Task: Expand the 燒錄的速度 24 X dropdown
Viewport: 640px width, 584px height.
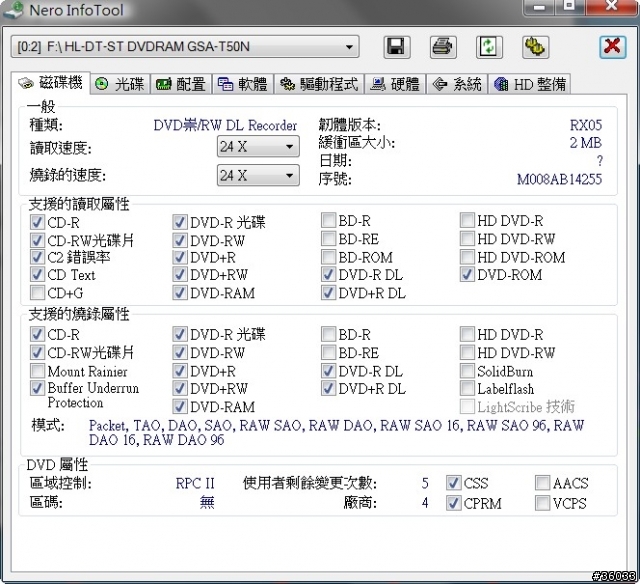Action: coord(258,175)
